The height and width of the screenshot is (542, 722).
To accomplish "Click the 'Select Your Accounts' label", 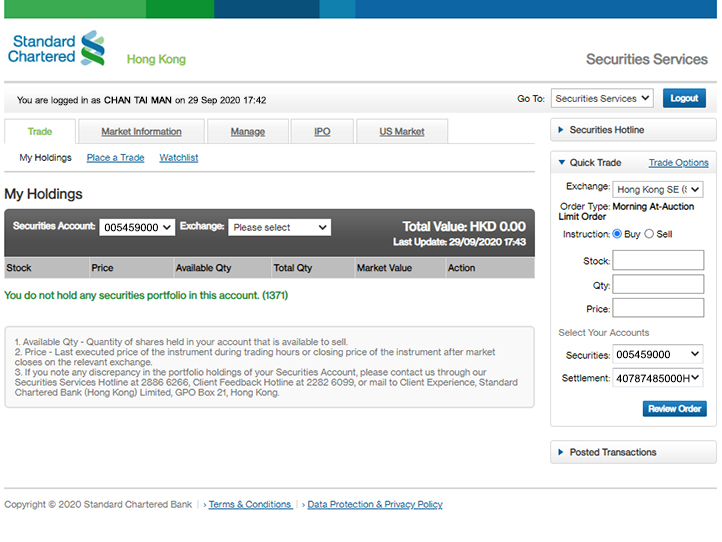I will 604,332.
